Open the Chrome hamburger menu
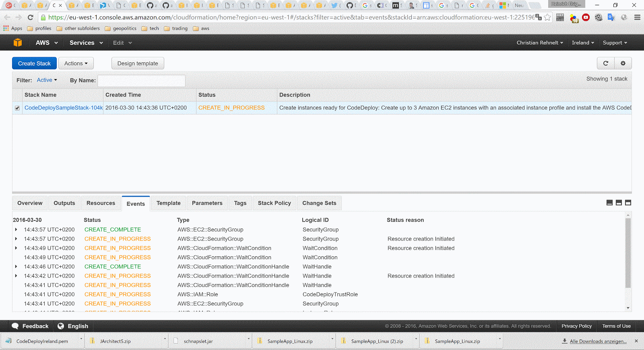The width and height of the screenshot is (644, 350). click(x=637, y=17)
